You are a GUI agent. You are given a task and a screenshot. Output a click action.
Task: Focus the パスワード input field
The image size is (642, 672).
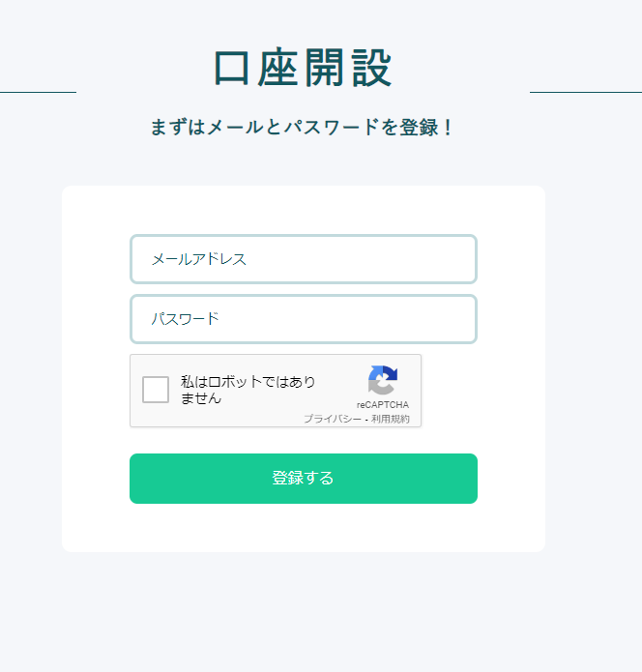304,319
